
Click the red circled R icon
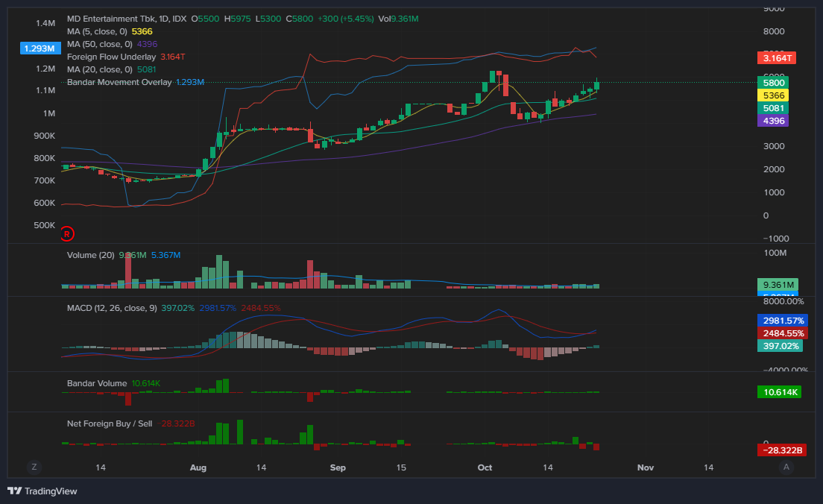(66, 234)
